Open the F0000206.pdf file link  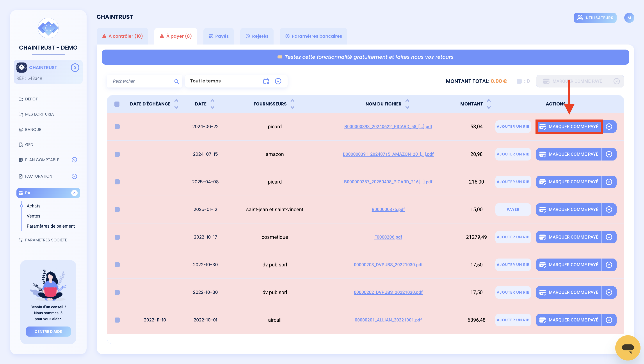pyautogui.click(x=388, y=237)
